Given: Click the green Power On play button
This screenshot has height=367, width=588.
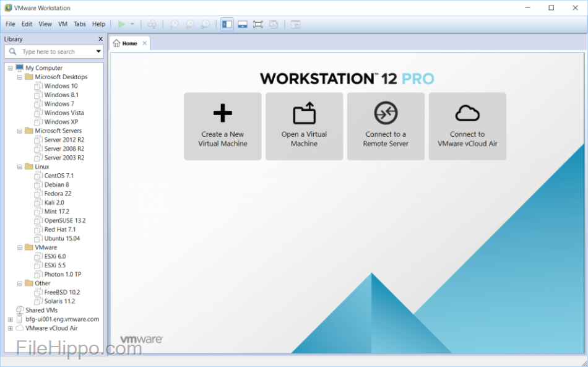Looking at the screenshot, I should (x=121, y=24).
